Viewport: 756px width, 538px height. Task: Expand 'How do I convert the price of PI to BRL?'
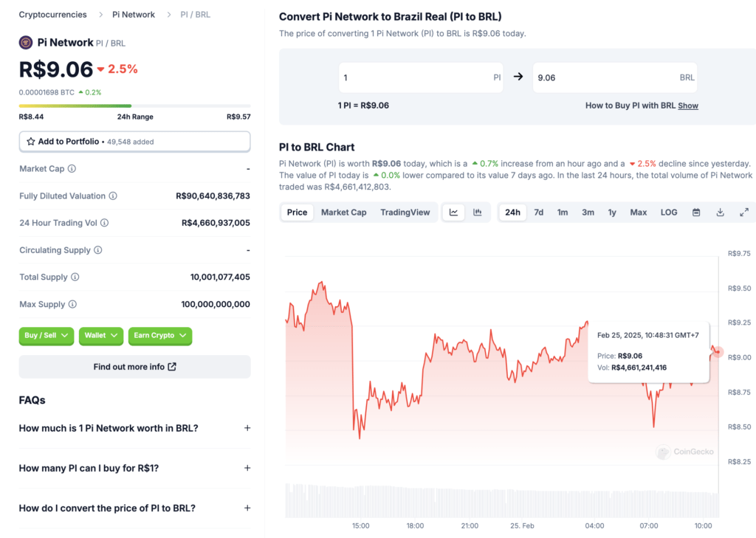click(x=134, y=508)
